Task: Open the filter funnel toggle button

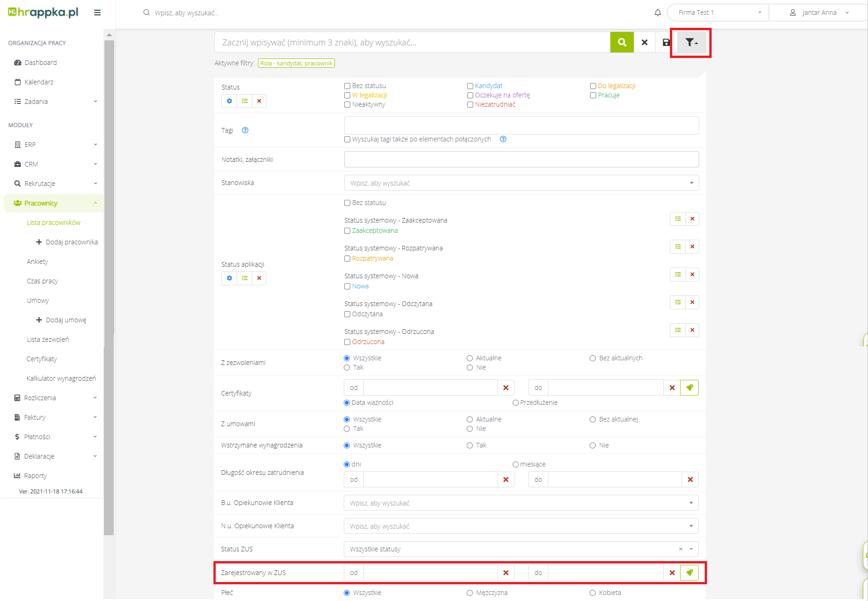Action: click(x=691, y=43)
